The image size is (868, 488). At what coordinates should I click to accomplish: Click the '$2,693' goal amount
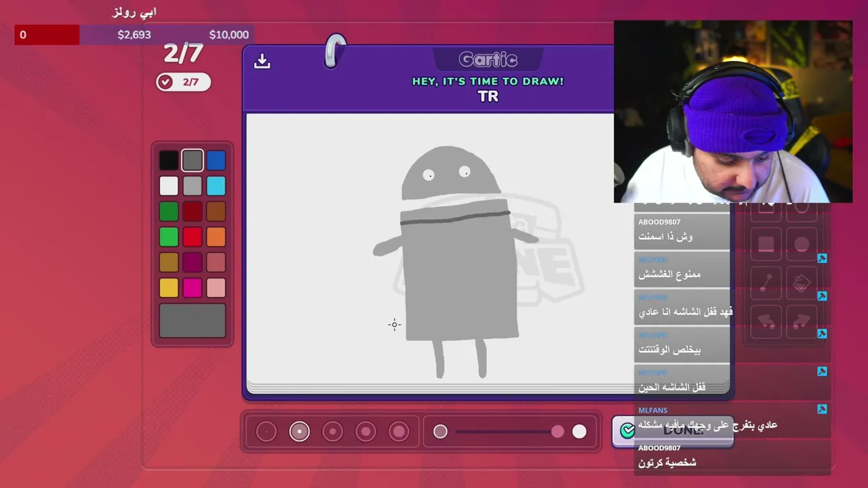click(134, 35)
